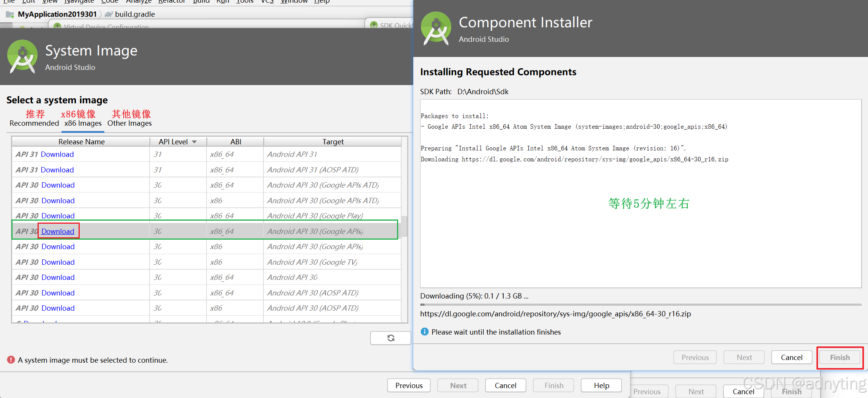Screen dimensions: 868x398
Task: Click 'Packages to install:' line in the log
Action: tap(455, 116)
